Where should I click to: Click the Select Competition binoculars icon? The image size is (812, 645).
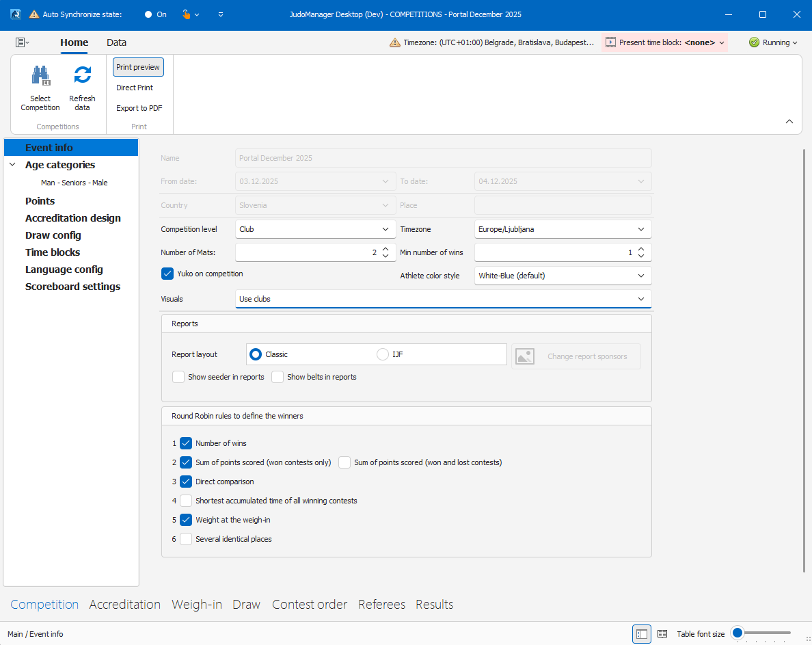pos(40,75)
